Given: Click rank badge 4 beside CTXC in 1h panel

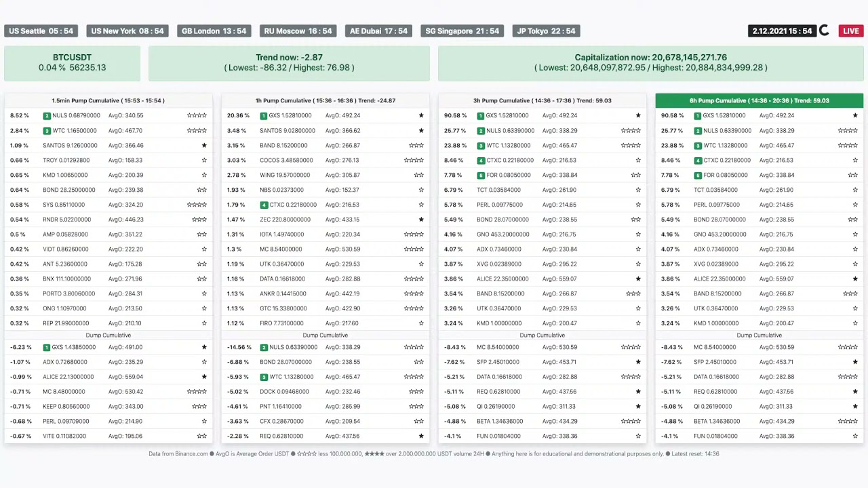Looking at the screenshot, I should [x=264, y=205].
